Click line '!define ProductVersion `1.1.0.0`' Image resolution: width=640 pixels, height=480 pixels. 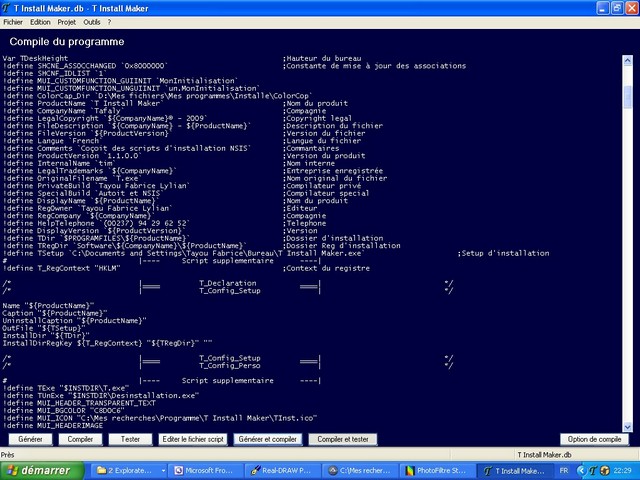(x=72, y=156)
